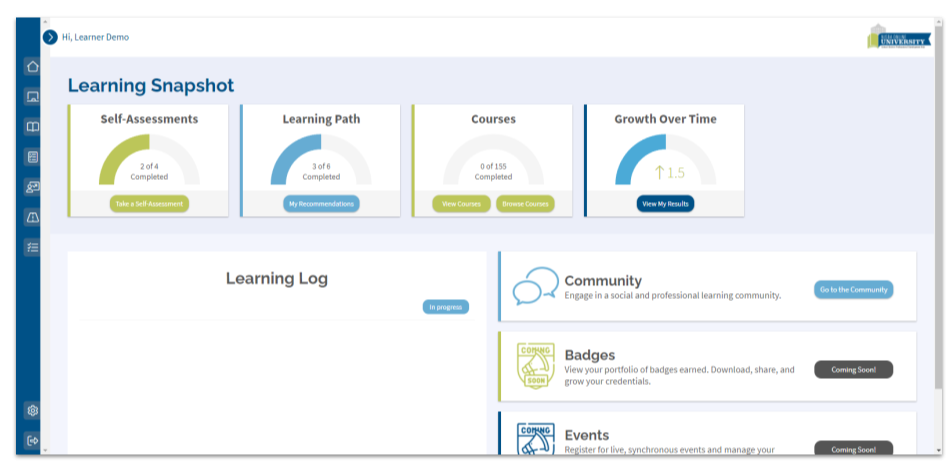Click the Events Coming Soon button
The width and height of the screenshot is (952, 472).
point(854,448)
